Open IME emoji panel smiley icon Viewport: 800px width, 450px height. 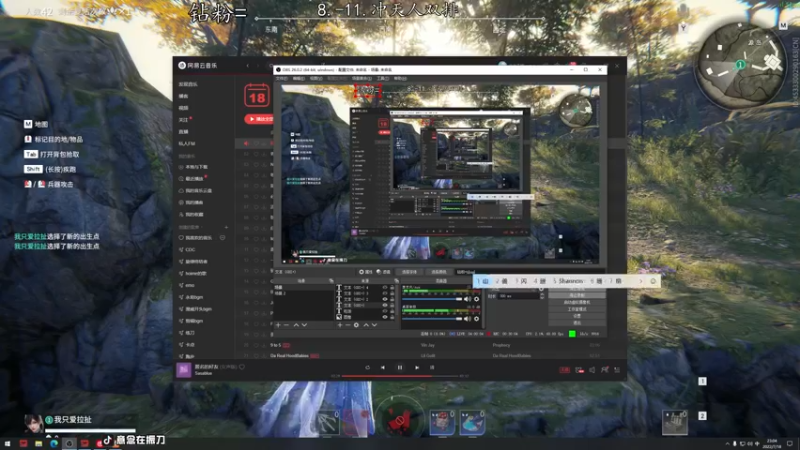653,281
